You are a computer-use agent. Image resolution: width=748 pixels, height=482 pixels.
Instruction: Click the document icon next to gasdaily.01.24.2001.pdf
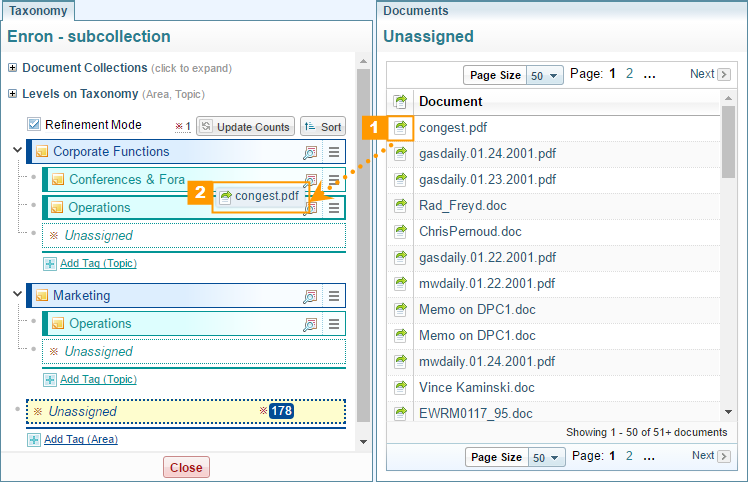coord(400,153)
